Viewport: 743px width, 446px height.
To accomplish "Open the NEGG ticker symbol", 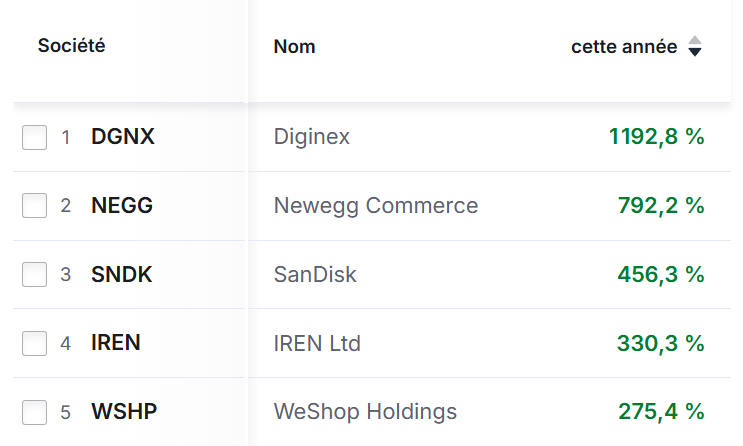I will click(122, 206).
